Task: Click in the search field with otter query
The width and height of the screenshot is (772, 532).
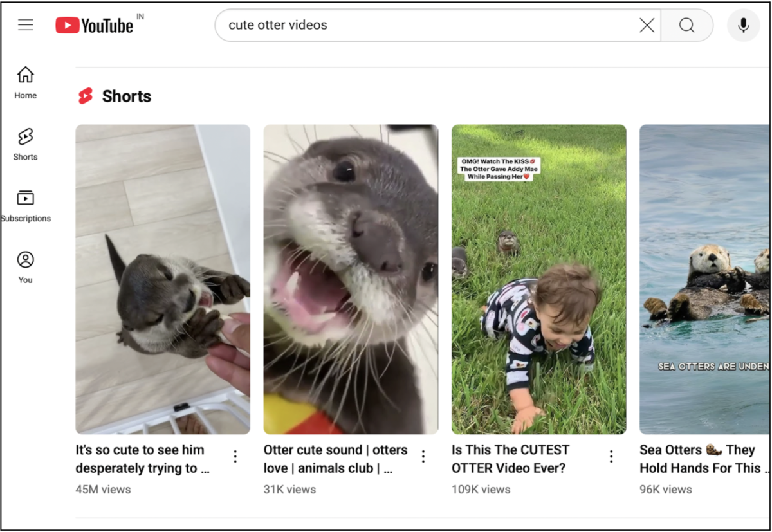Action: [x=425, y=25]
